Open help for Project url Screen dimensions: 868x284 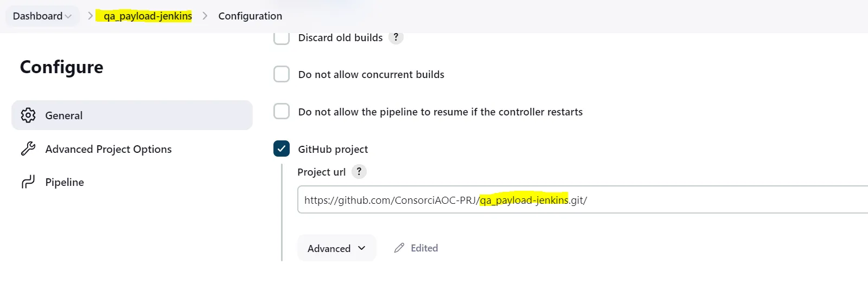[x=359, y=172]
